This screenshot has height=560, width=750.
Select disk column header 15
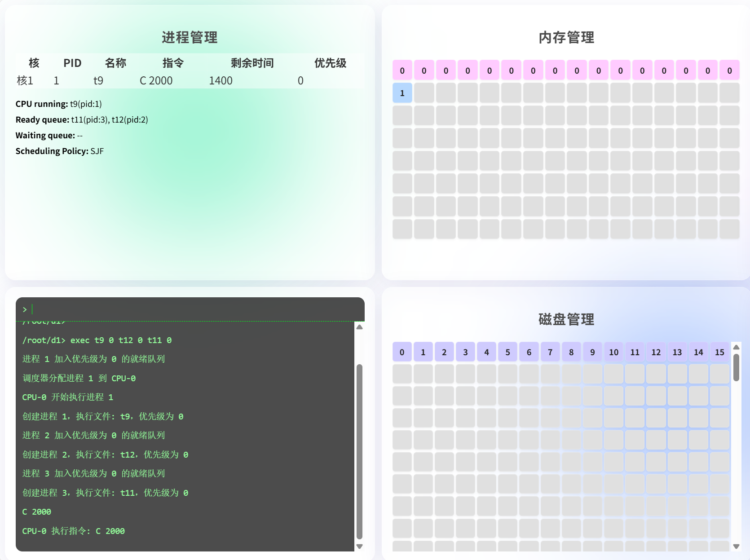tap(719, 352)
